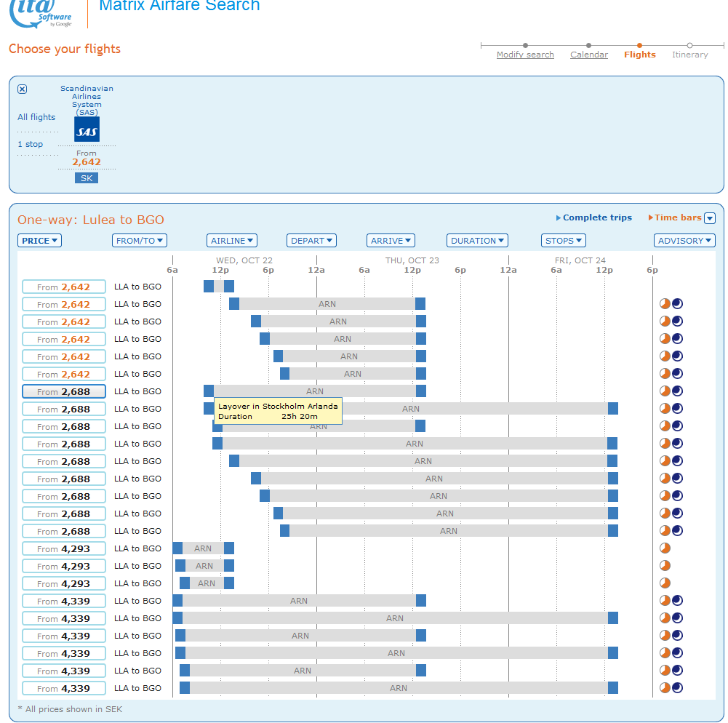The height and width of the screenshot is (723, 728).
Task: Show All flights in the filter panel
Action: (x=36, y=117)
